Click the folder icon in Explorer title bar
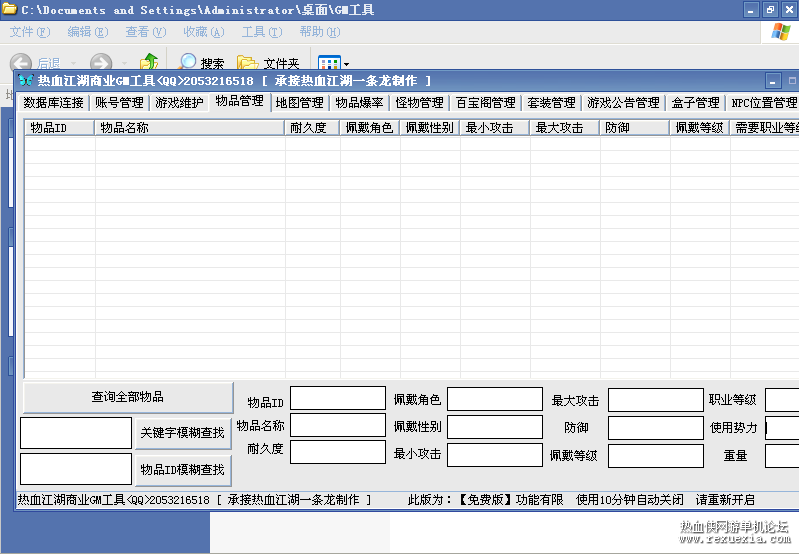 [x=10, y=9]
